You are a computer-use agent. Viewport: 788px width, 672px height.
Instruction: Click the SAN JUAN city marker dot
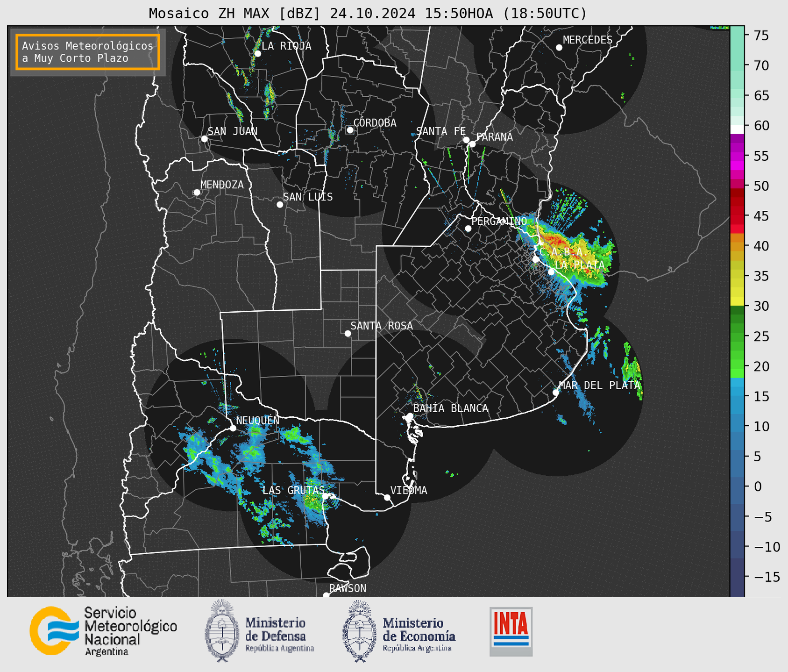point(204,139)
